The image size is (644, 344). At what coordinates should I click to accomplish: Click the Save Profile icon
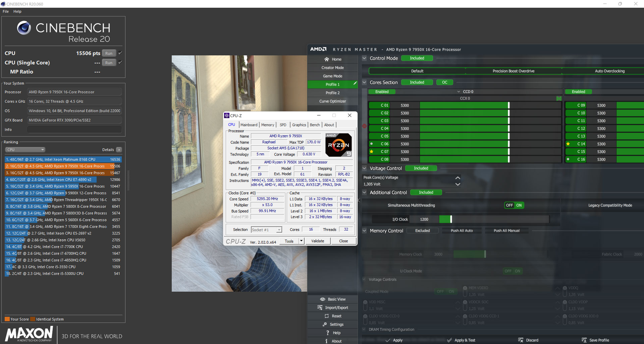pyautogui.click(x=584, y=340)
